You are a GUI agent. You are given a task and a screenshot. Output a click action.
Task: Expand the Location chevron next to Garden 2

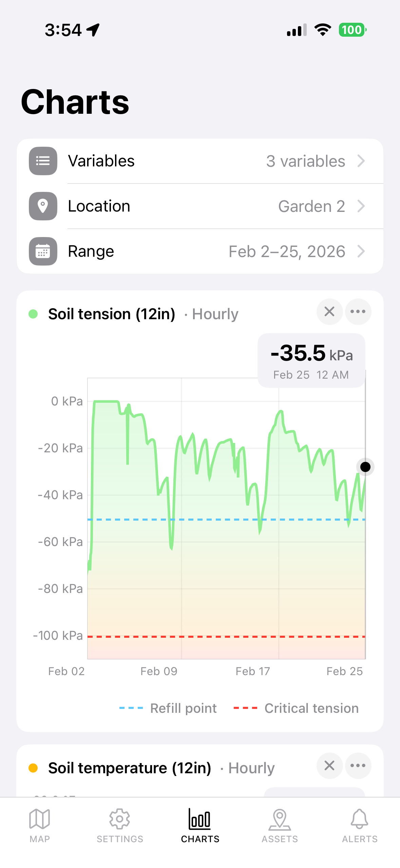pos(361,206)
